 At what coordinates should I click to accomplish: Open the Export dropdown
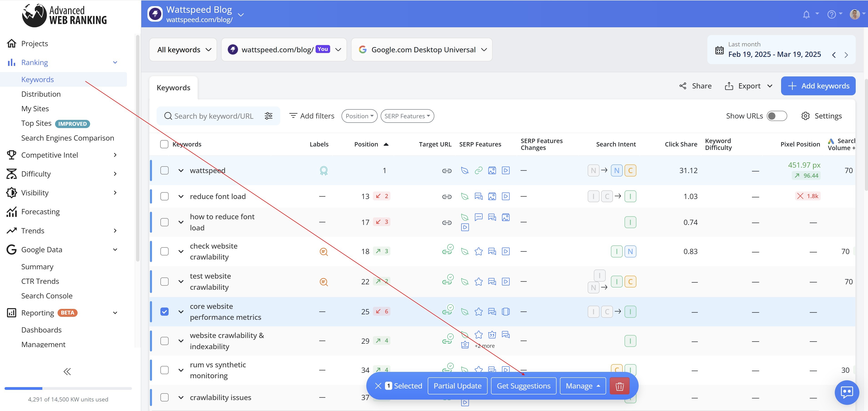click(x=748, y=86)
